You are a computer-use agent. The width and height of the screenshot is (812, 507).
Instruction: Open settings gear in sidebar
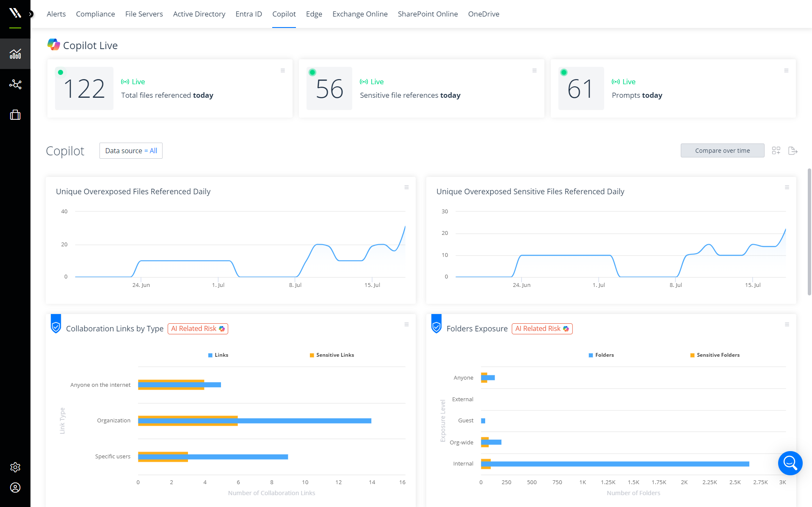15,467
